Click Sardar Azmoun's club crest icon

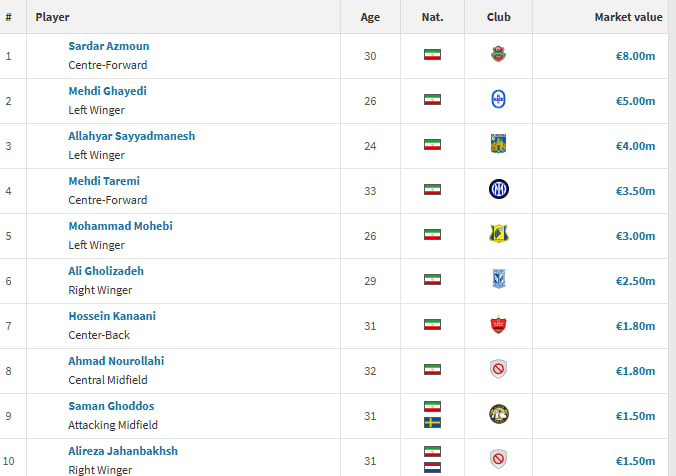click(498, 54)
